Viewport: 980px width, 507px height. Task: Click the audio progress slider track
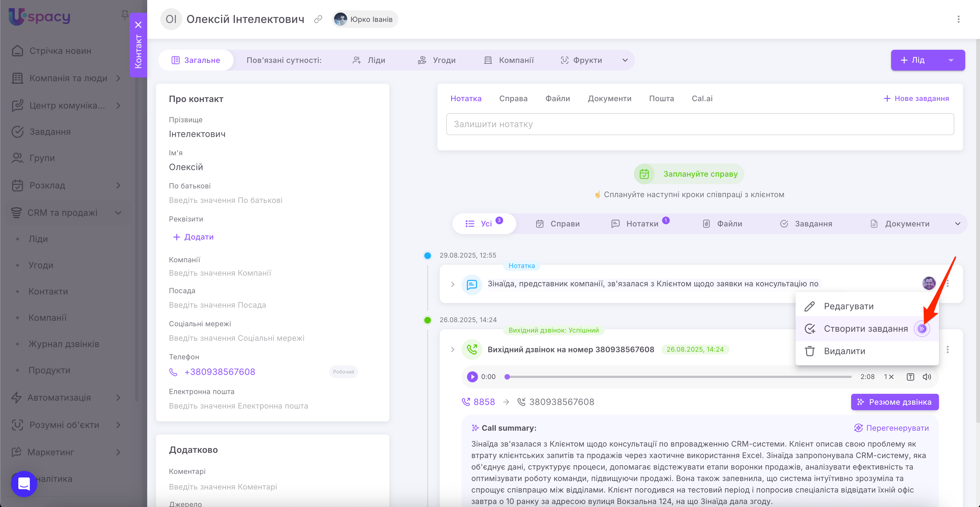[679, 377]
